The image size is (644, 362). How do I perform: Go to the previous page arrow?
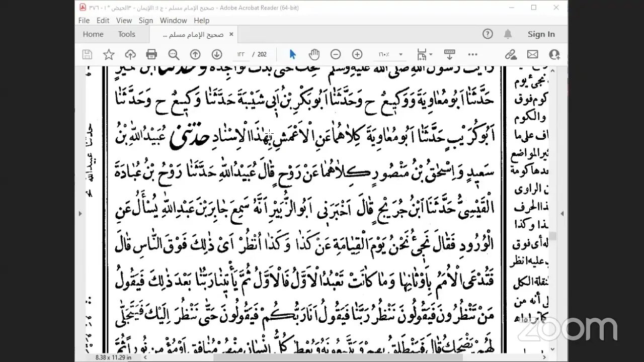tap(195, 55)
